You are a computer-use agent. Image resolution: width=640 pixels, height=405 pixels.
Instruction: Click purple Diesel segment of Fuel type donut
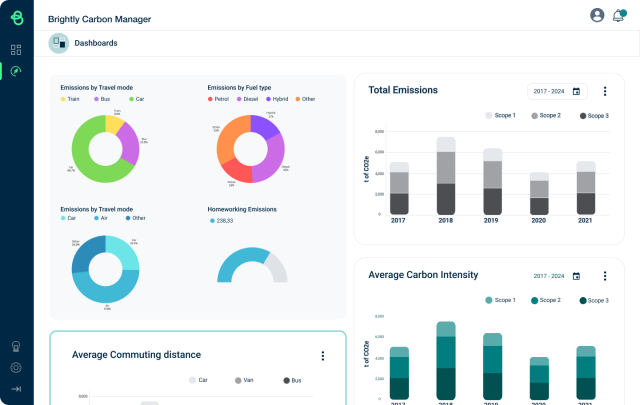(273, 159)
